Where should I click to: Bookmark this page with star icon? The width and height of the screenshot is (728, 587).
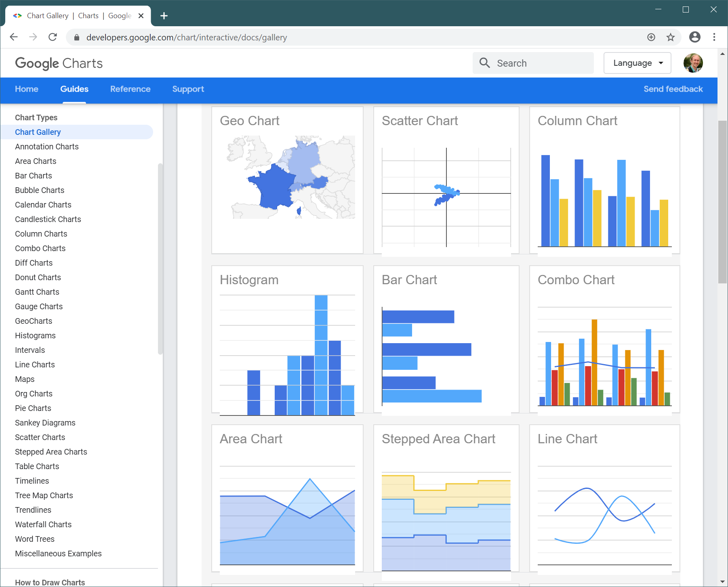(671, 37)
